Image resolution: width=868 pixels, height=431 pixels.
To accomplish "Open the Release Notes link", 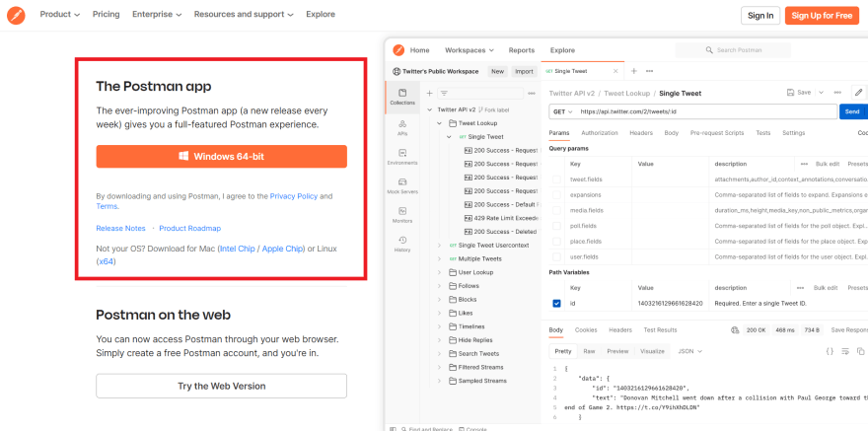I will [x=120, y=229].
